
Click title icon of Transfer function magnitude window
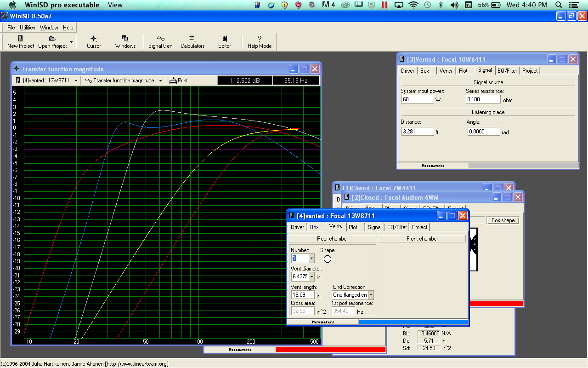[x=17, y=69]
